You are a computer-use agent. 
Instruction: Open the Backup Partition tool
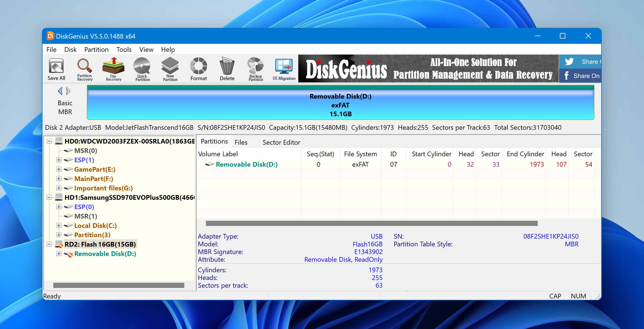[256, 69]
